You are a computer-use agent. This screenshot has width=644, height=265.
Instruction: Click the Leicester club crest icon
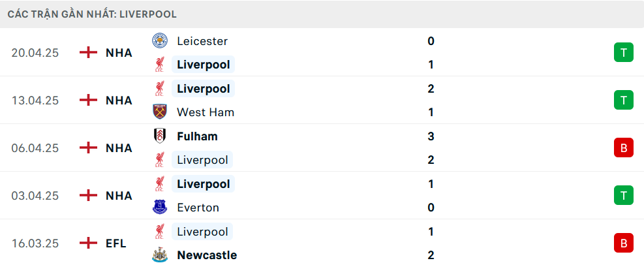(159, 41)
